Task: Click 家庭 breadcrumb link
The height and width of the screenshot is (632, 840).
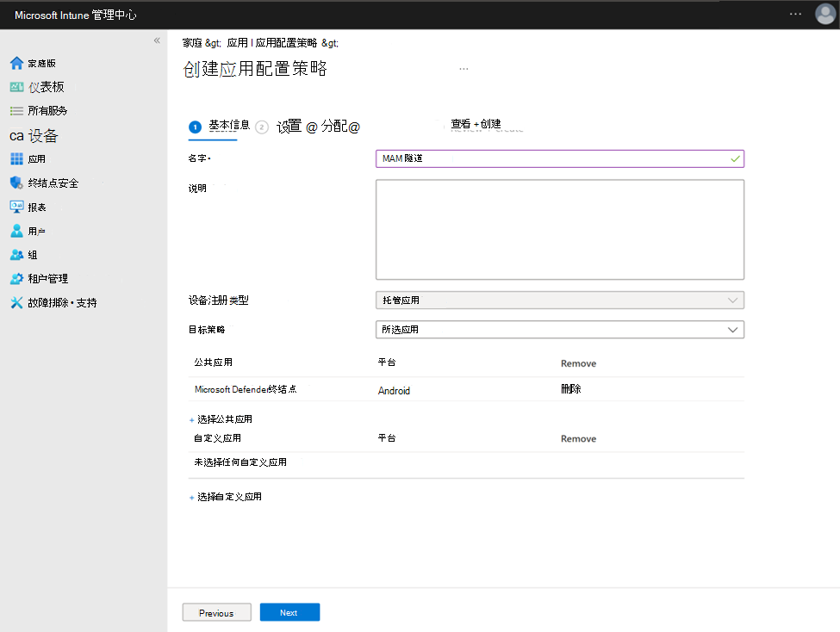Action: pos(192,43)
